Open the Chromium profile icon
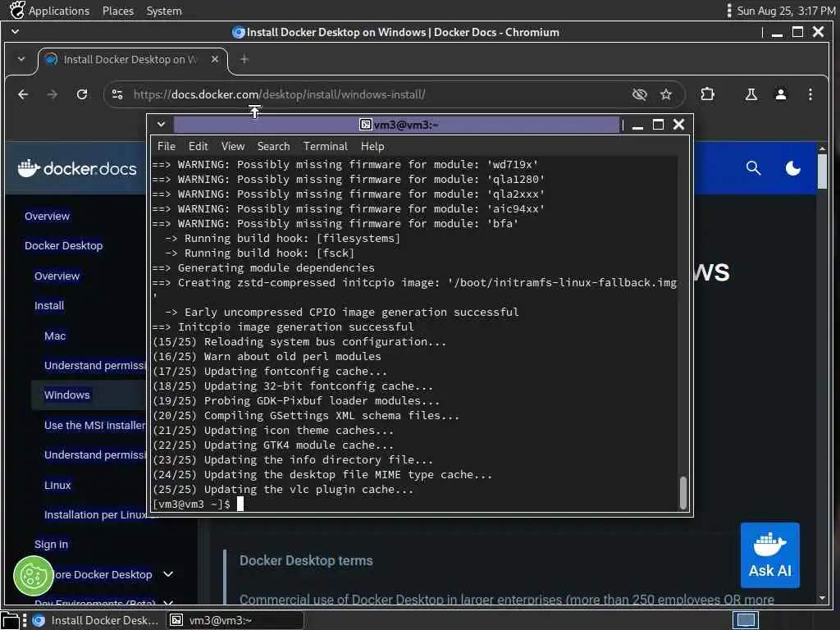This screenshot has height=630, width=840. (x=781, y=95)
